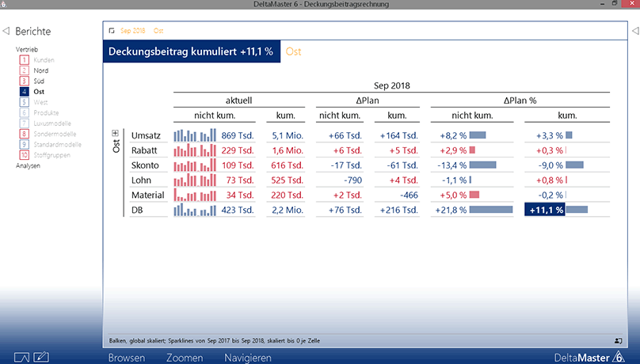Open the Zoomen menu
Screen dimensions: 640x364
pos(184,358)
